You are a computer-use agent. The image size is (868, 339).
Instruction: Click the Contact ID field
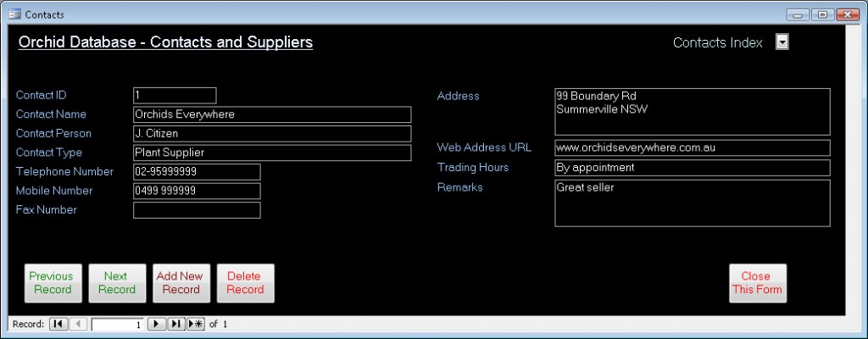pyautogui.click(x=175, y=95)
